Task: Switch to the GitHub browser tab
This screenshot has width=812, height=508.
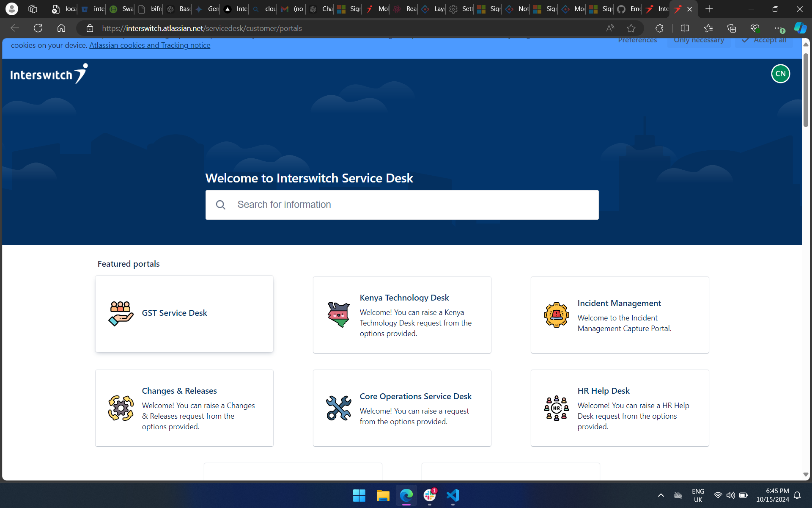Action: click(628, 9)
